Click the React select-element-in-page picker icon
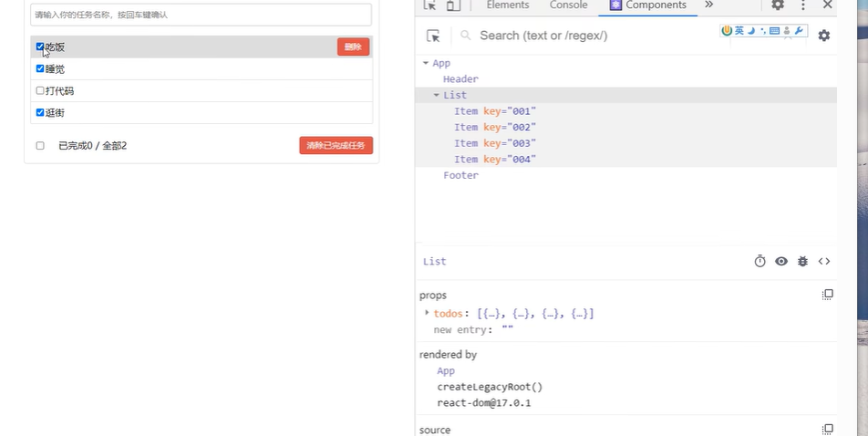 (x=433, y=36)
